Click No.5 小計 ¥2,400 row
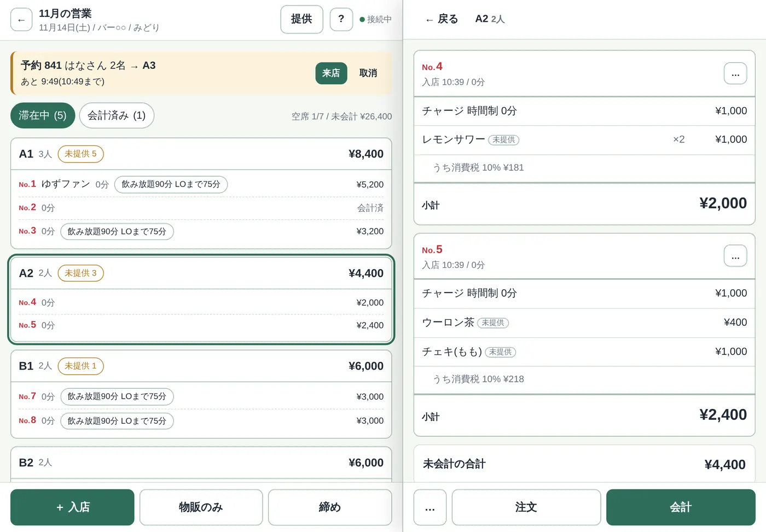766x532 pixels. [x=584, y=416]
